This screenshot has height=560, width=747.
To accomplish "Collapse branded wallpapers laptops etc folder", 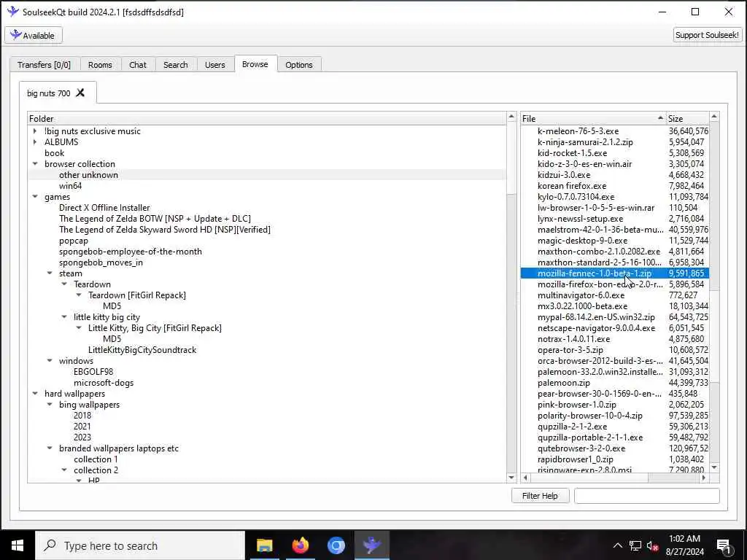I will pos(50,448).
